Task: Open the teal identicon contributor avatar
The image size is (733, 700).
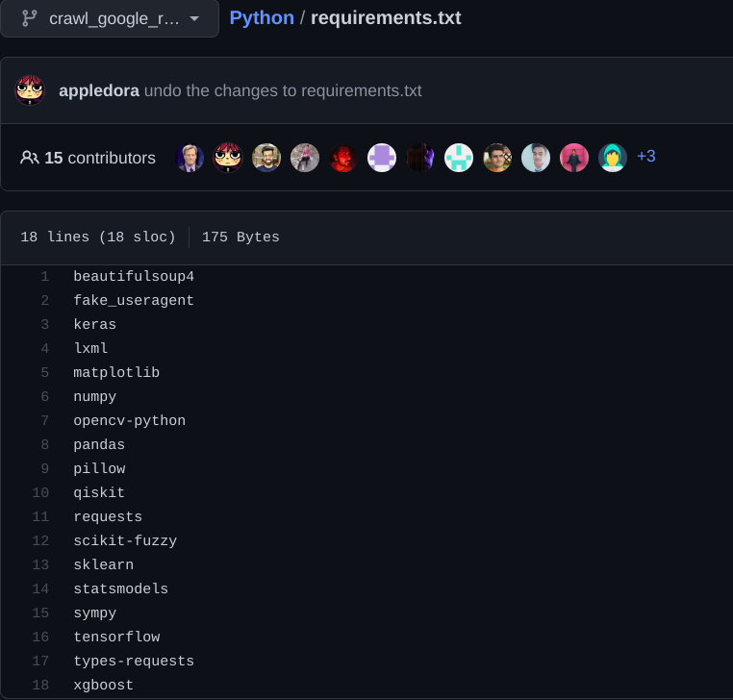Action: coord(459,158)
